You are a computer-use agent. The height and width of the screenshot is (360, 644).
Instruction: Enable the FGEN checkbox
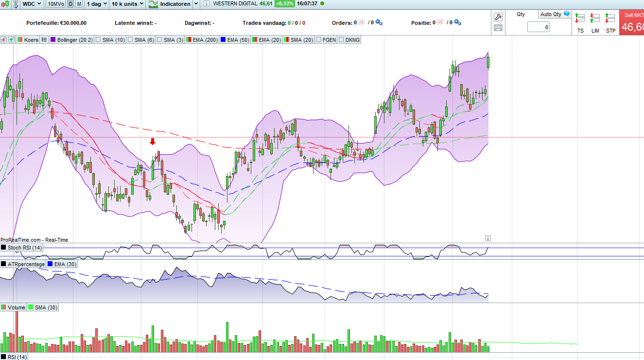(x=318, y=40)
